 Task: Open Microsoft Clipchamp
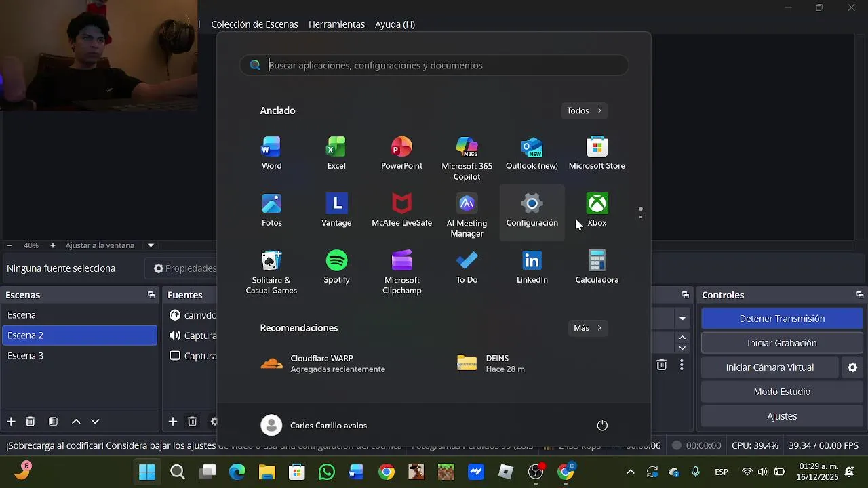[x=401, y=272]
